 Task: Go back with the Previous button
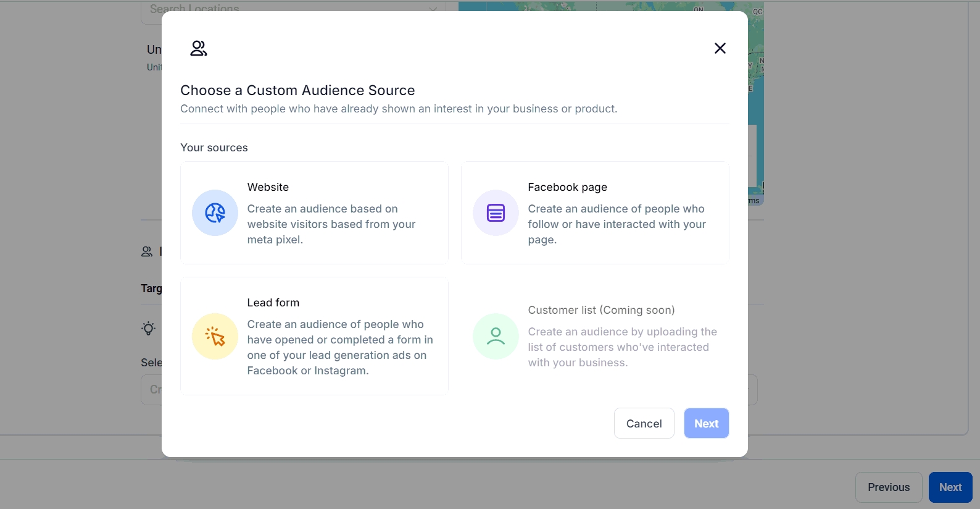point(888,487)
